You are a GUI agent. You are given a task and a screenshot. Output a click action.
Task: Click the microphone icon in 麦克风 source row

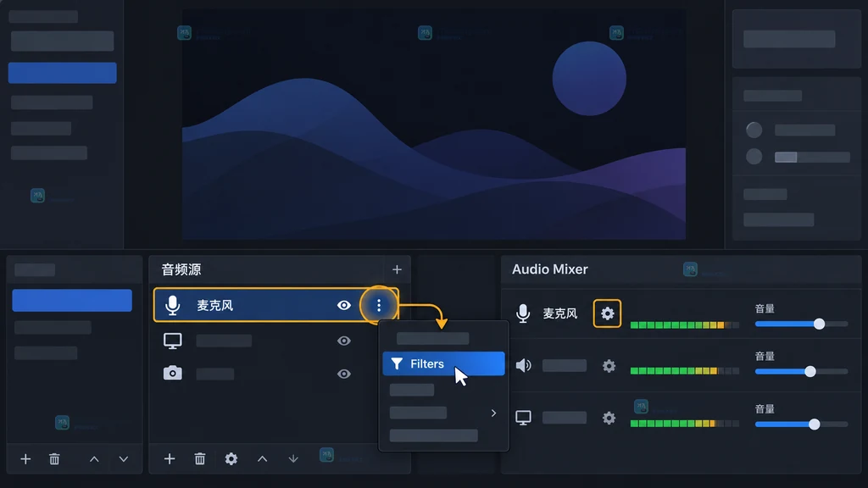(x=173, y=305)
